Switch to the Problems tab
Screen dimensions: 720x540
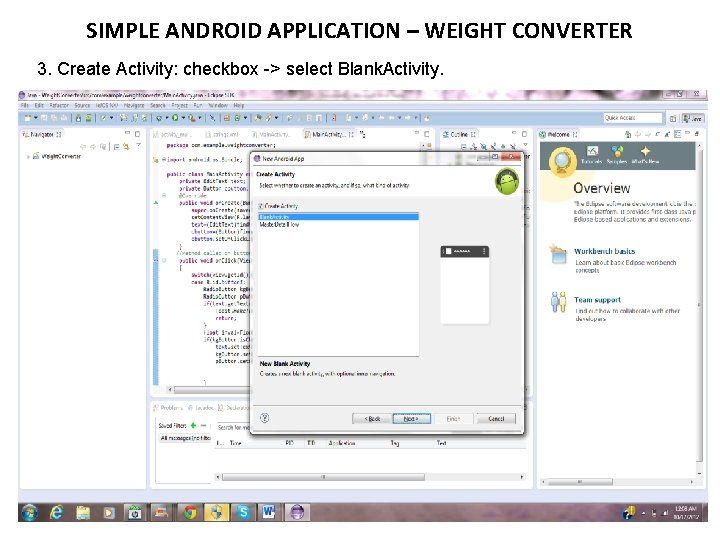point(168,407)
